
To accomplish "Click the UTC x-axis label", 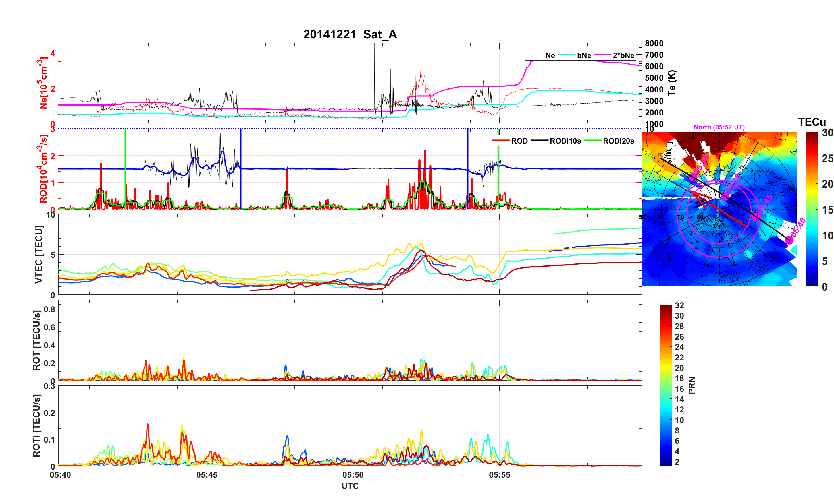I will [350, 486].
